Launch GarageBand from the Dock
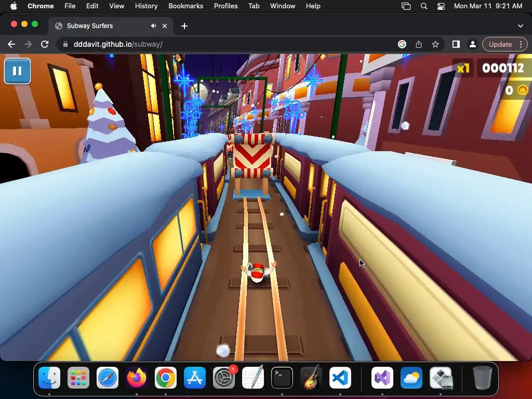The image size is (532, 399). pos(311,378)
